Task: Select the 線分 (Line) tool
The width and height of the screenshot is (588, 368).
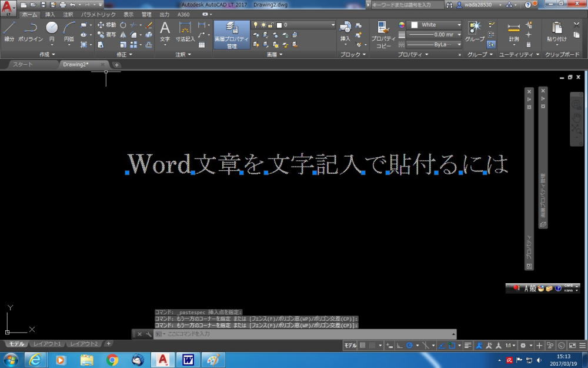Action: 9,31
